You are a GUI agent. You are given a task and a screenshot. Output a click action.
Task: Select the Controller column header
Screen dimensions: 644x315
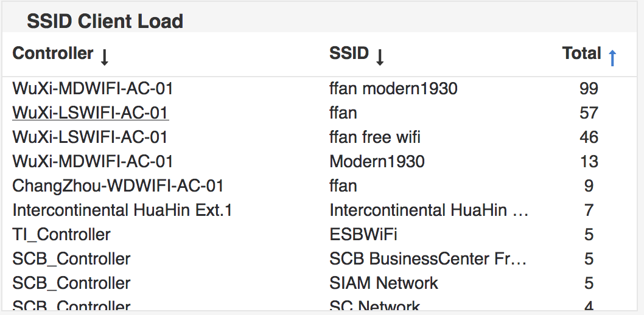[x=53, y=54]
